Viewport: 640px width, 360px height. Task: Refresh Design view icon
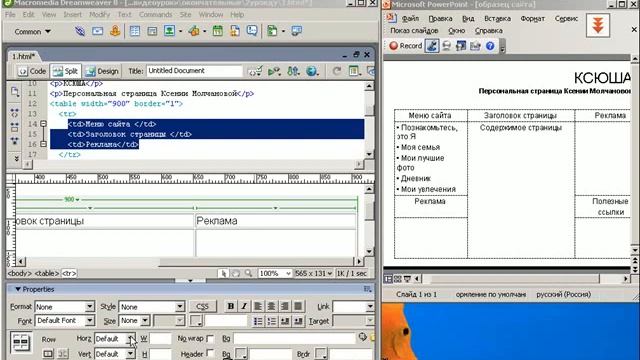[337, 71]
